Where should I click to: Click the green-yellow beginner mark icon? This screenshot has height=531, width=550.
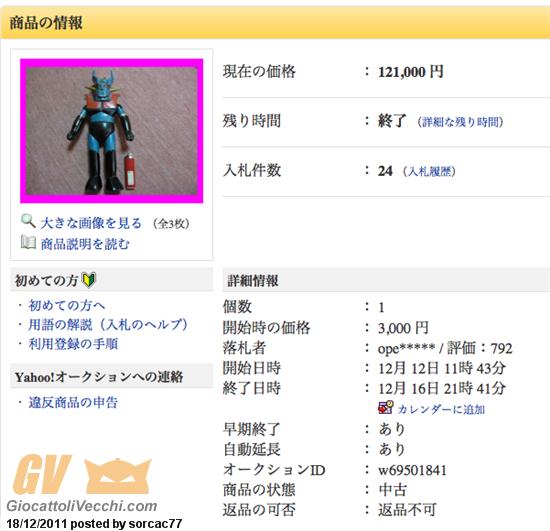pyautogui.click(x=88, y=280)
